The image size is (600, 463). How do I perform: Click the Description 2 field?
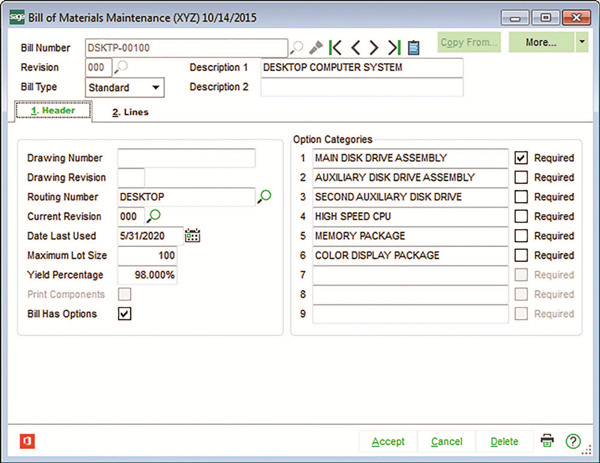point(362,87)
